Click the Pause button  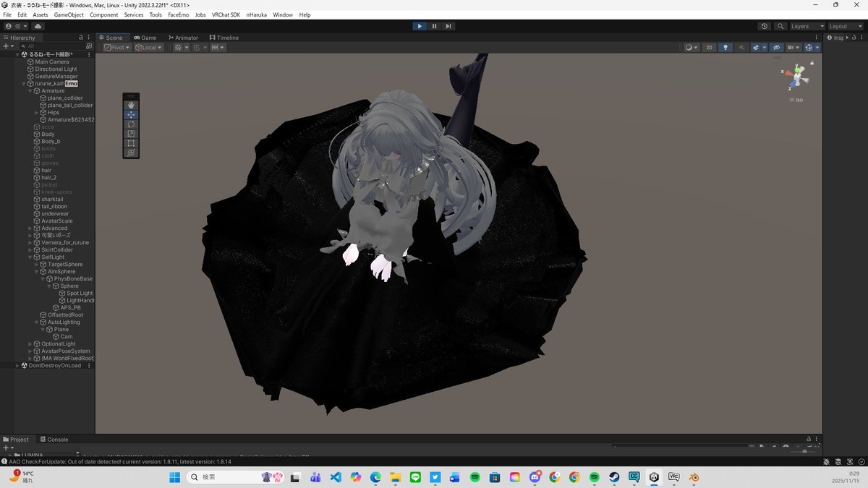coord(434,26)
